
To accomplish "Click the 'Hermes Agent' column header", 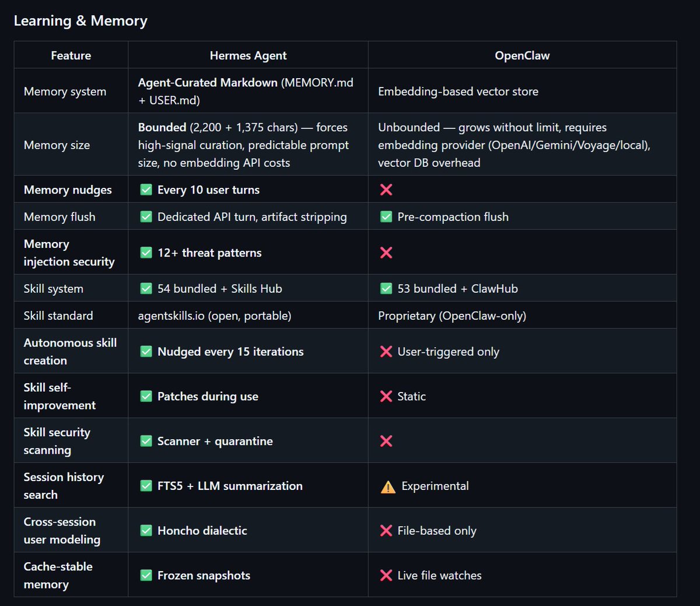I will 248,55.
